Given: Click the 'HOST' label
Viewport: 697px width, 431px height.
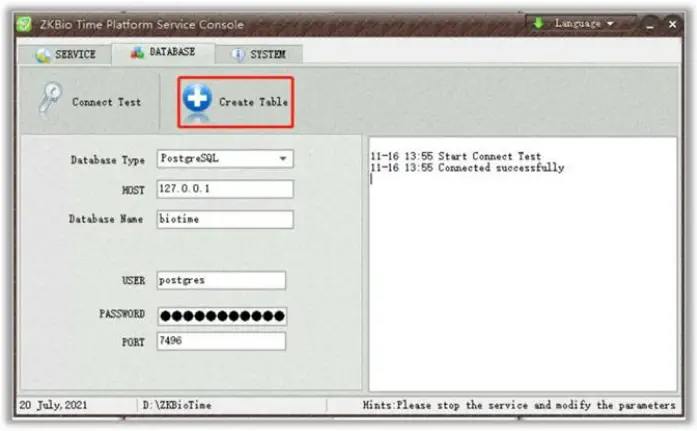Looking at the screenshot, I should click(x=133, y=190).
